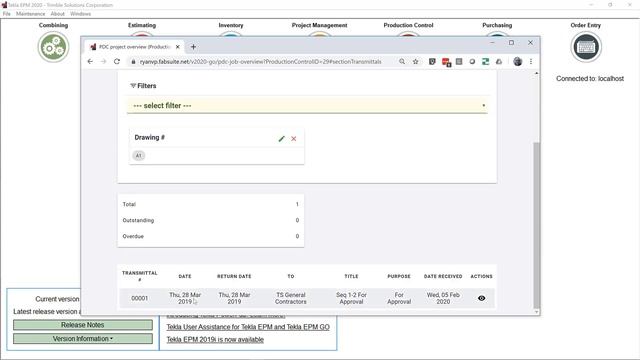This screenshot has width=640, height=360.
Task: Click the Date column header
Action: 185,276
